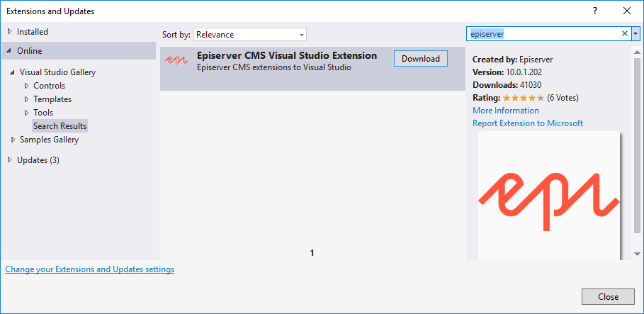
Task: Select Search Results in the tree
Action: 60,126
